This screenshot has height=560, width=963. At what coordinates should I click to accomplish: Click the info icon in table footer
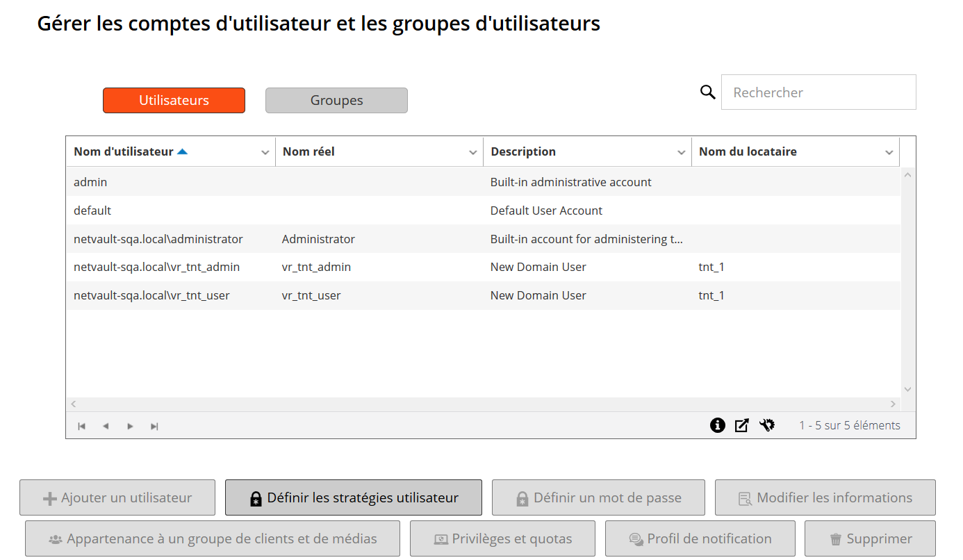(718, 425)
